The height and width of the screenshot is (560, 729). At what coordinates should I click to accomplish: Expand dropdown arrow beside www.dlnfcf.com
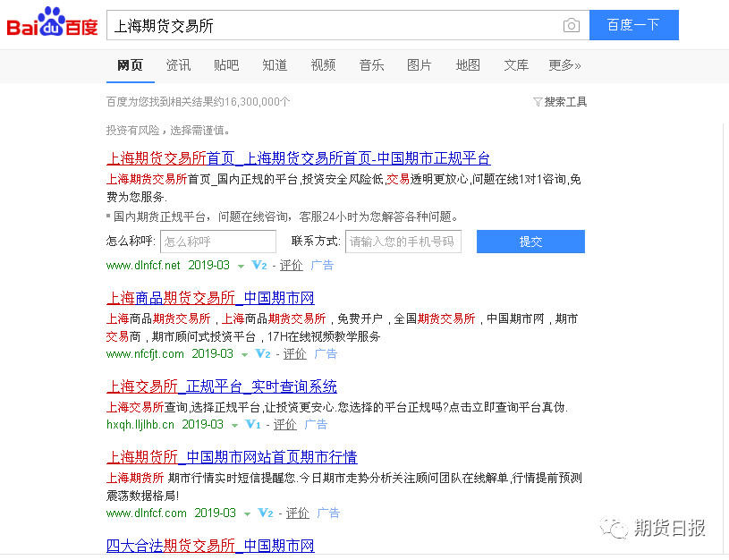(248, 514)
